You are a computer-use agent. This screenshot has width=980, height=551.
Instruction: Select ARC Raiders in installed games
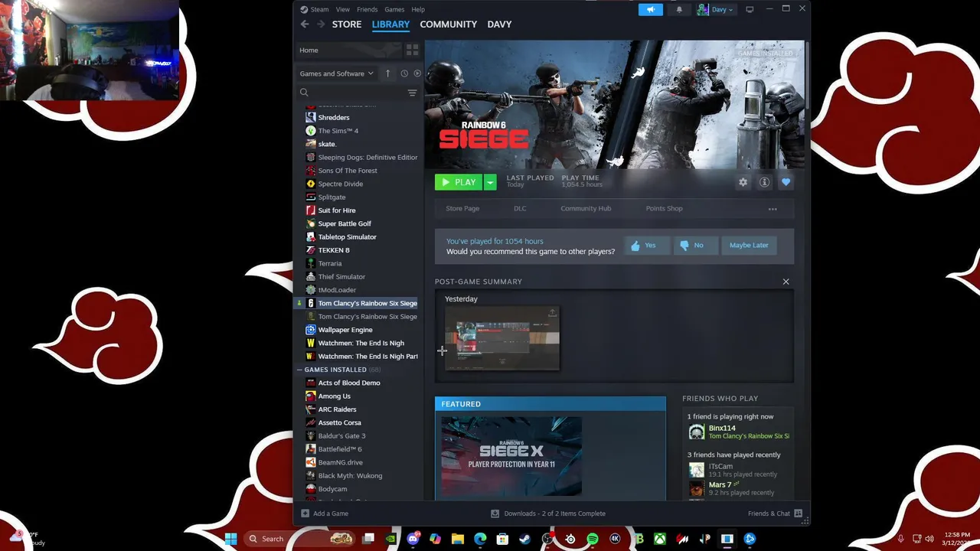coord(337,409)
